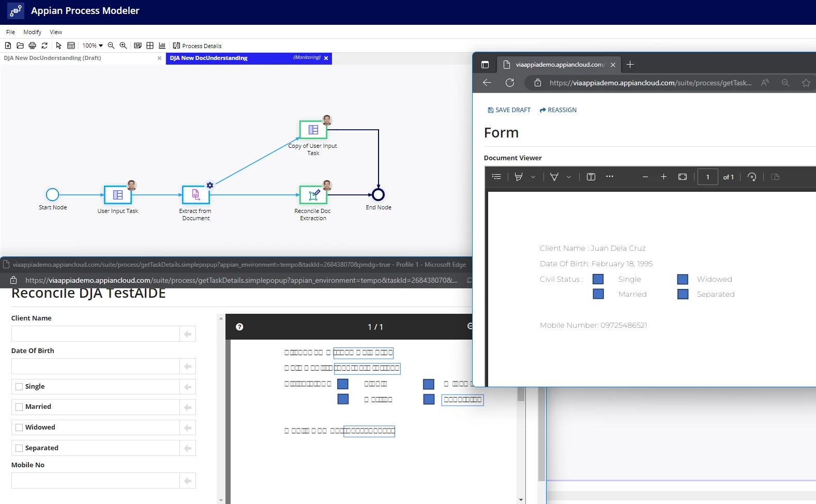Open the File menu

tap(10, 32)
